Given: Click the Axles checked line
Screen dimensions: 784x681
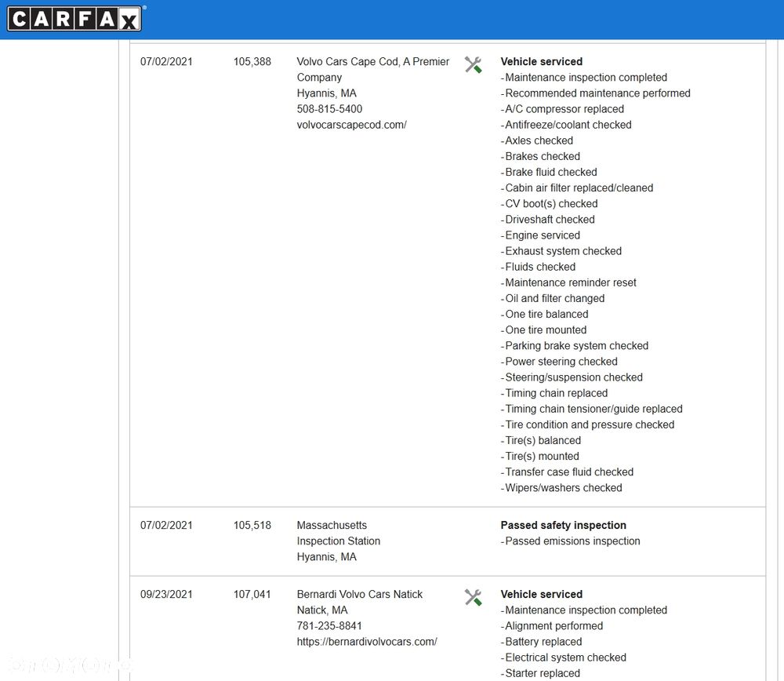Looking at the screenshot, I should coord(537,140).
